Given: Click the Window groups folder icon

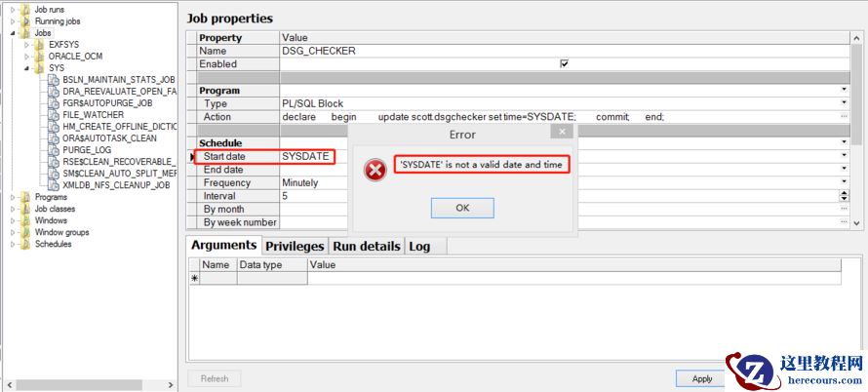Looking at the screenshot, I should 25,232.
